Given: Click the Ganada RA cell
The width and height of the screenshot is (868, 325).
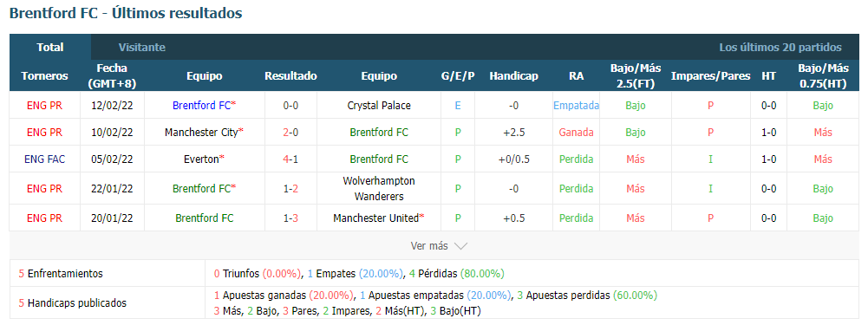Looking at the screenshot, I should point(577,133).
